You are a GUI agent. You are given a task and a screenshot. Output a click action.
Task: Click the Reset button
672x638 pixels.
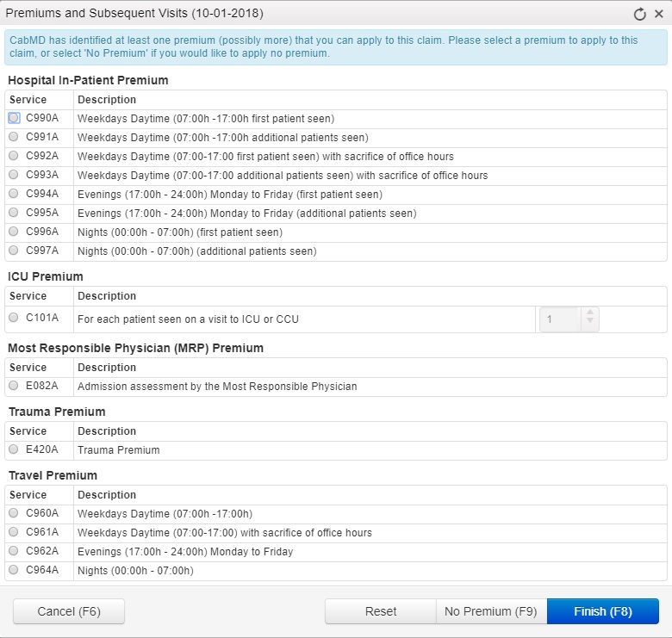click(380, 611)
